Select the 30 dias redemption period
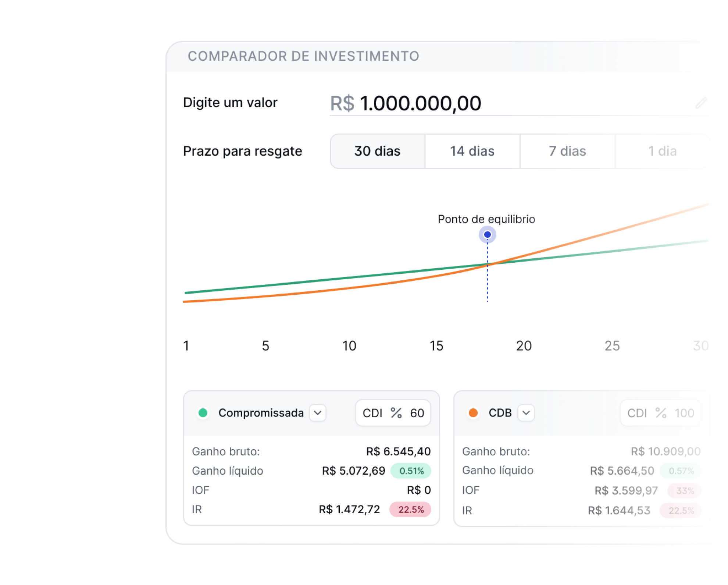728x585 pixels. point(377,151)
